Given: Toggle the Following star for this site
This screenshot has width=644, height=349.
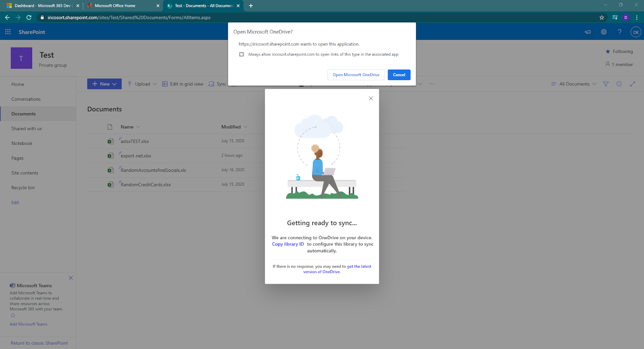Looking at the screenshot, I should 608,52.
